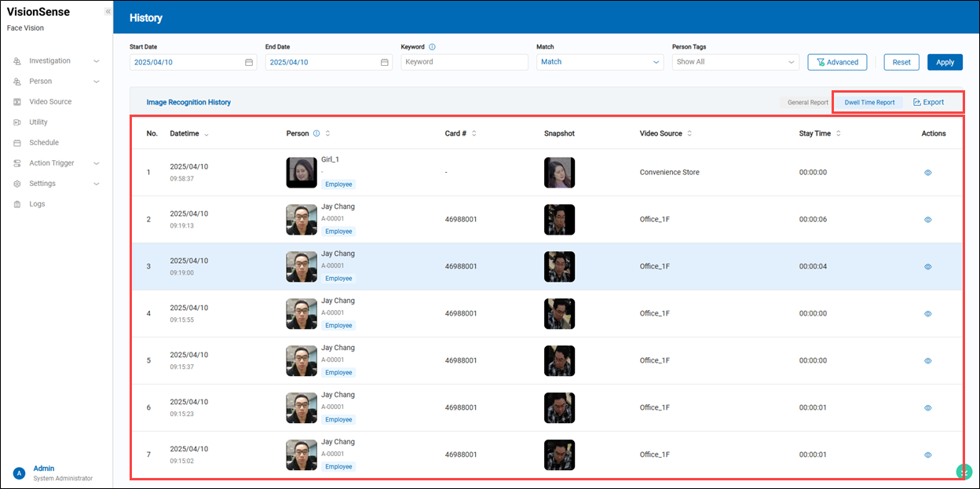
Task: Click the Person column info icon
Action: point(316,133)
